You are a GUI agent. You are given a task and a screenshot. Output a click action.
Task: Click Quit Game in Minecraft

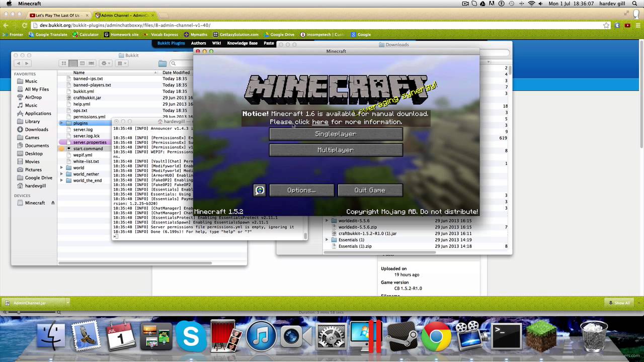point(370,190)
